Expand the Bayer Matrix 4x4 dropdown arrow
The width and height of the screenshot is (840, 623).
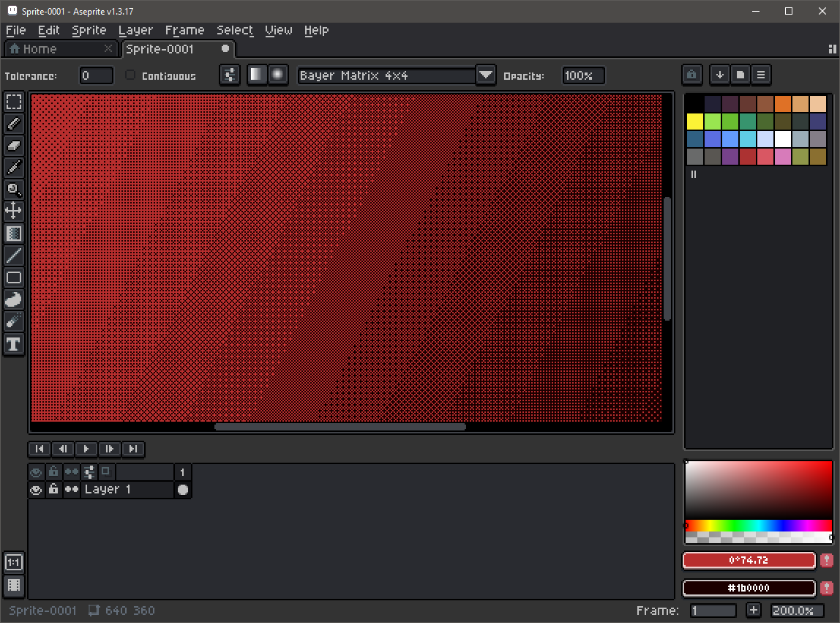[485, 75]
